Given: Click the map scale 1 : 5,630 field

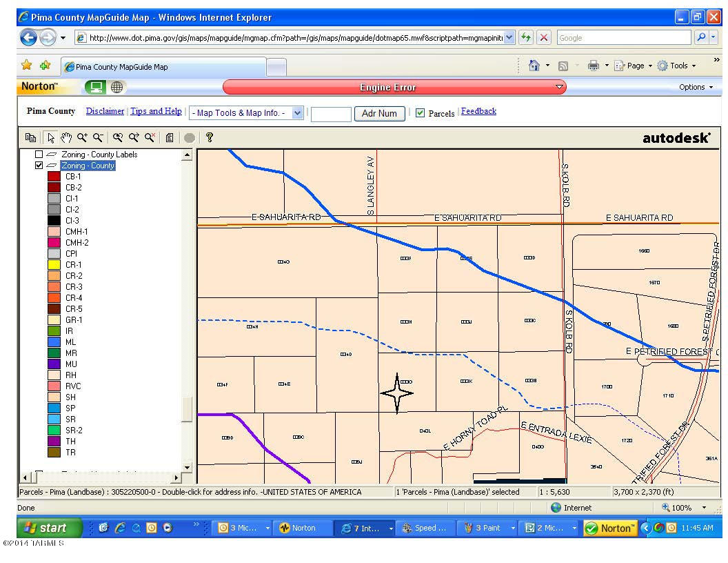Looking at the screenshot, I should click(x=574, y=492).
